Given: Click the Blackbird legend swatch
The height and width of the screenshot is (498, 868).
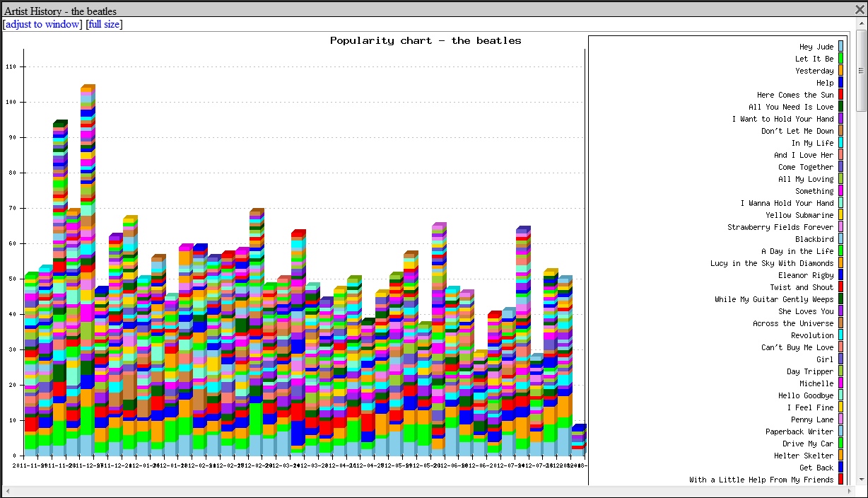Looking at the screenshot, I should [840, 239].
